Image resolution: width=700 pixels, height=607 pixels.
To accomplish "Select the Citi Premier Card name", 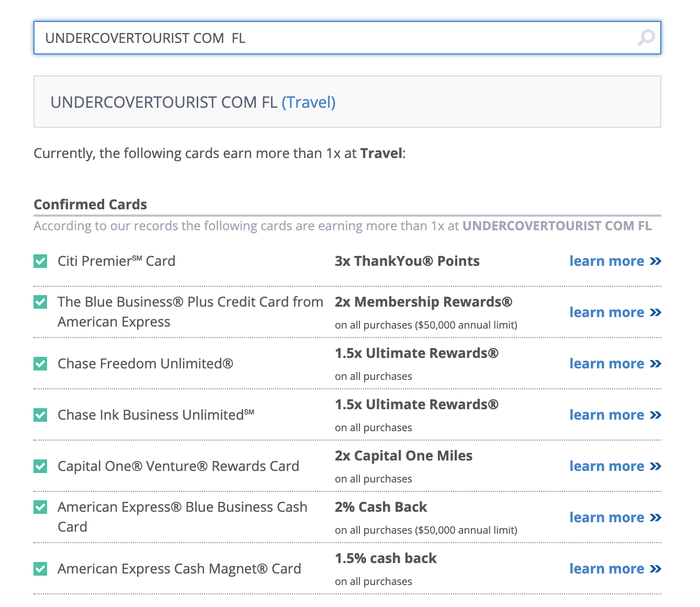I will point(116,261).
